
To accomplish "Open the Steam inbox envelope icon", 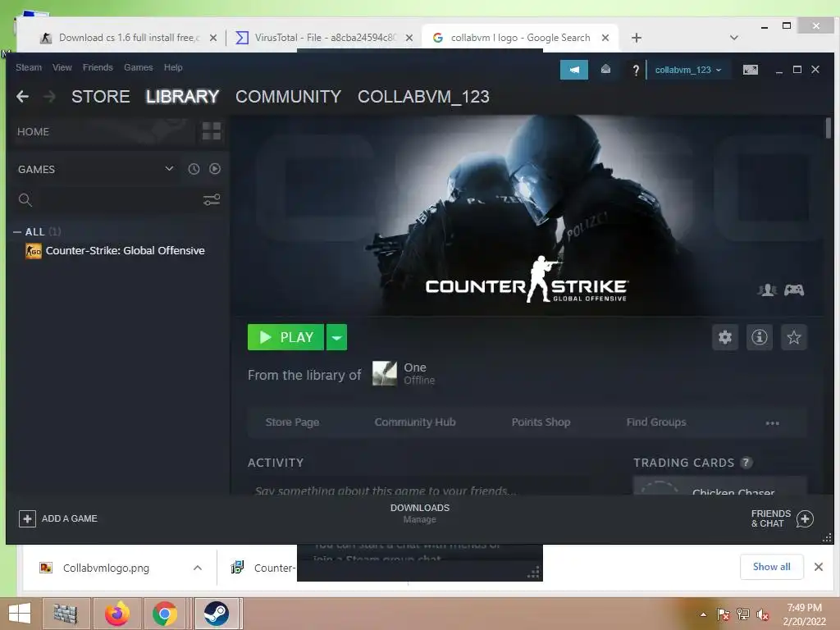I will (605, 69).
